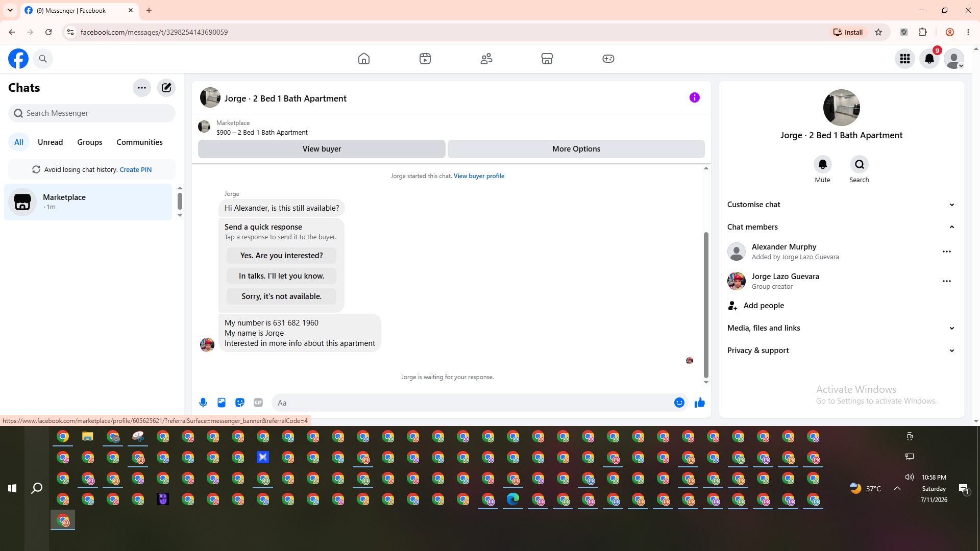
Task: Go to the Home feed icon
Action: coord(364,59)
